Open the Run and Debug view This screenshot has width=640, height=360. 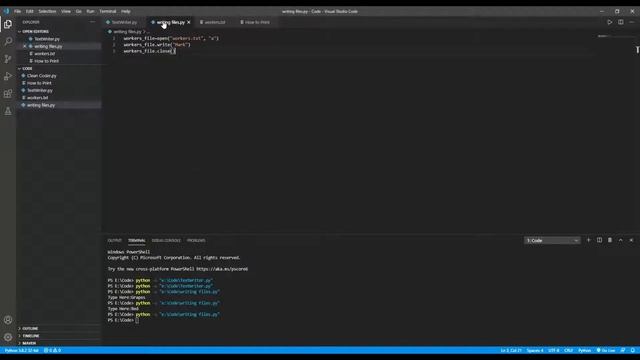click(8, 76)
